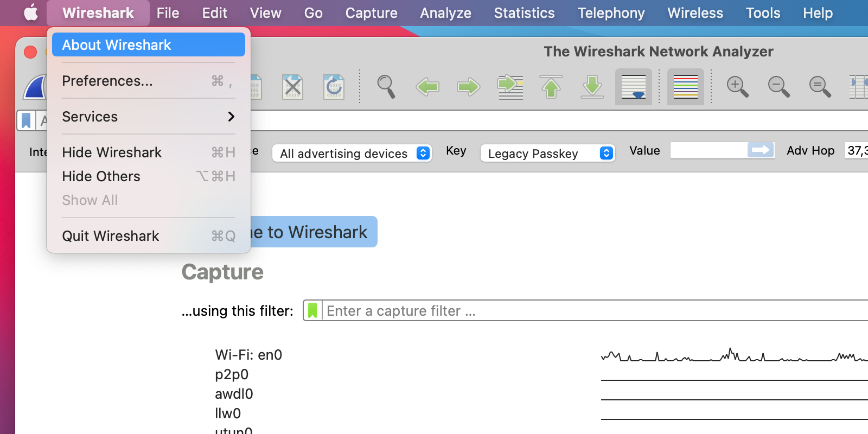Click the close capture file toolbar icon
Image resolution: width=868 pixels, height=434 pixels.
[292, 87]
